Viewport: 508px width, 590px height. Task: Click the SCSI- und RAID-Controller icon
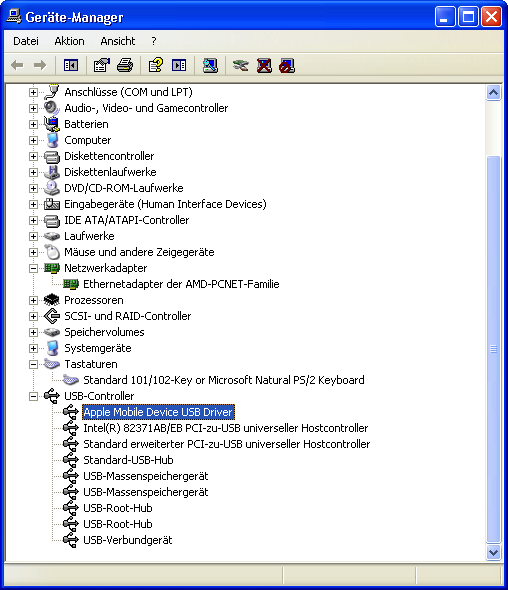tap(52, 316)
